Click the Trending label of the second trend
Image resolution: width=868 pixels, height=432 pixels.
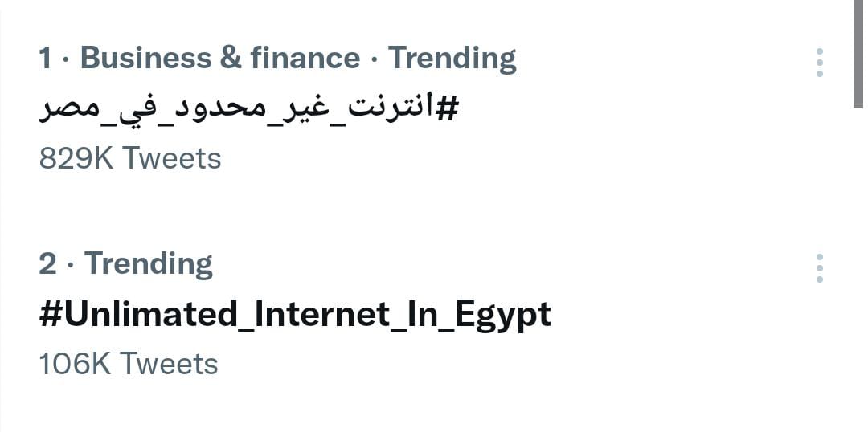149,263
